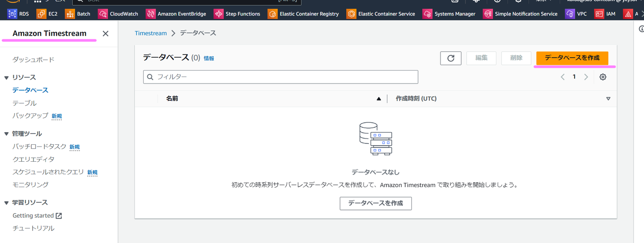Focus the フィルター search field
The width and height of the screenshot is (644, 243).
[x=281, y=77]
